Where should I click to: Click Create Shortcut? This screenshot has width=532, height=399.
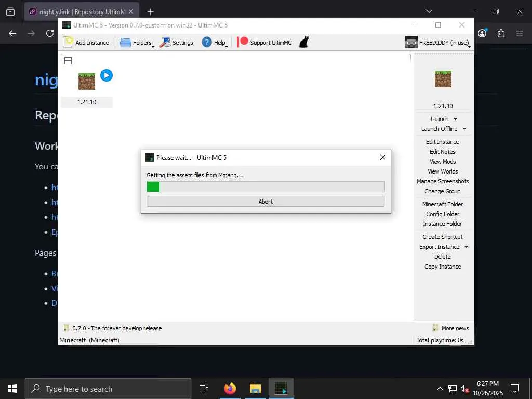point(443,237)
